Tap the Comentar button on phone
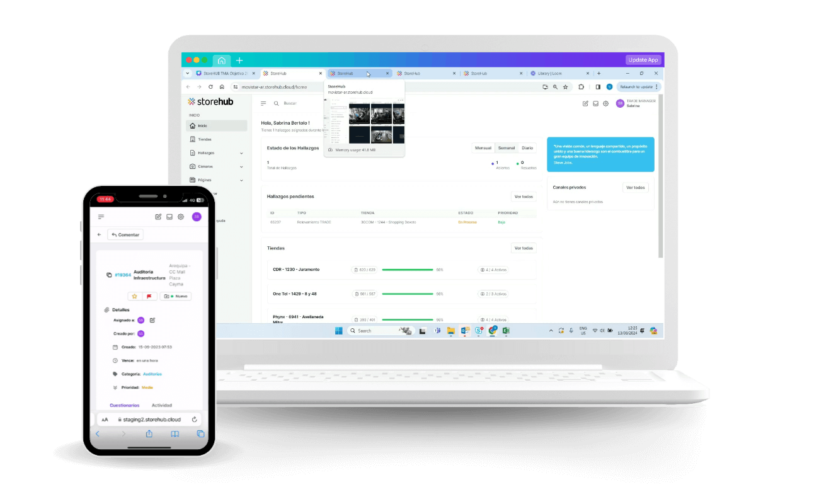 pyautogui.click(x=125, y=234)
